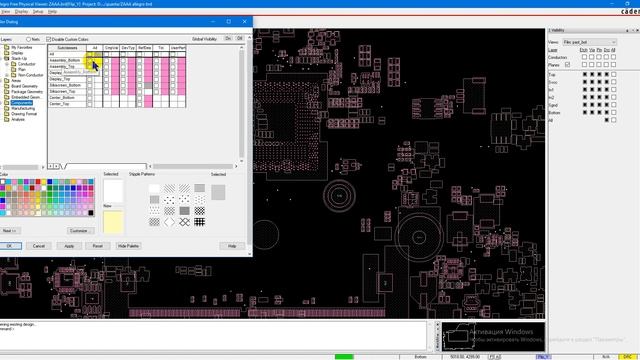Toggle Top layer All checkbox

613,74
